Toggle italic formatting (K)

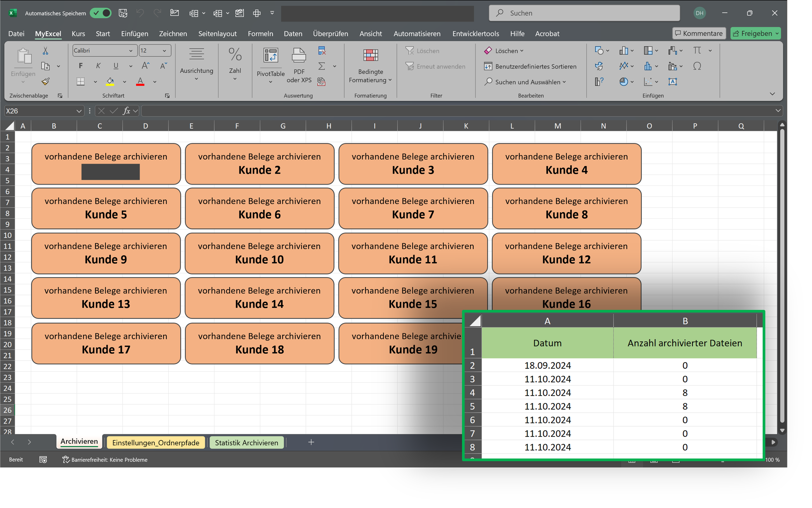point(98,66)
